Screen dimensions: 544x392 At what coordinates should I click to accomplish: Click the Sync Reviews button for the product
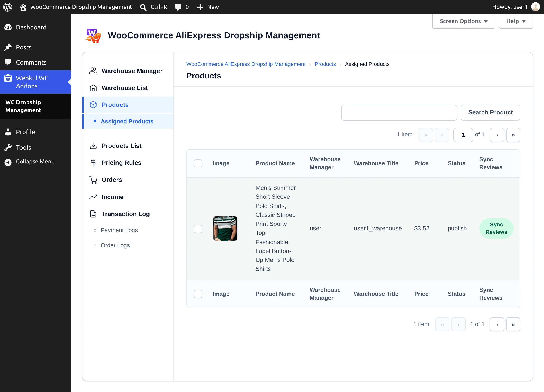(496, 228)
